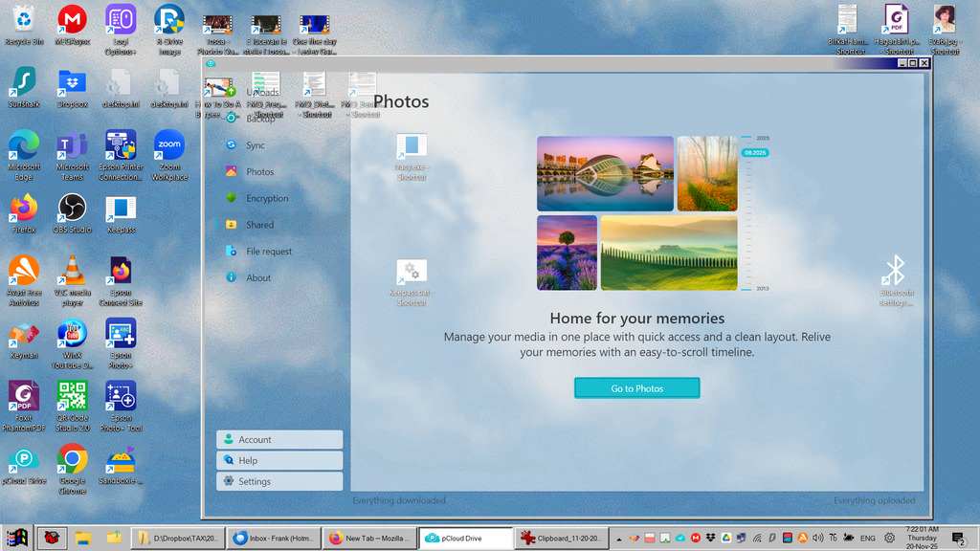The width and height of the screenshot is (980, 551).
Task: Select Photos in the pCloud sidebar
Action: (x=259, y=172)
